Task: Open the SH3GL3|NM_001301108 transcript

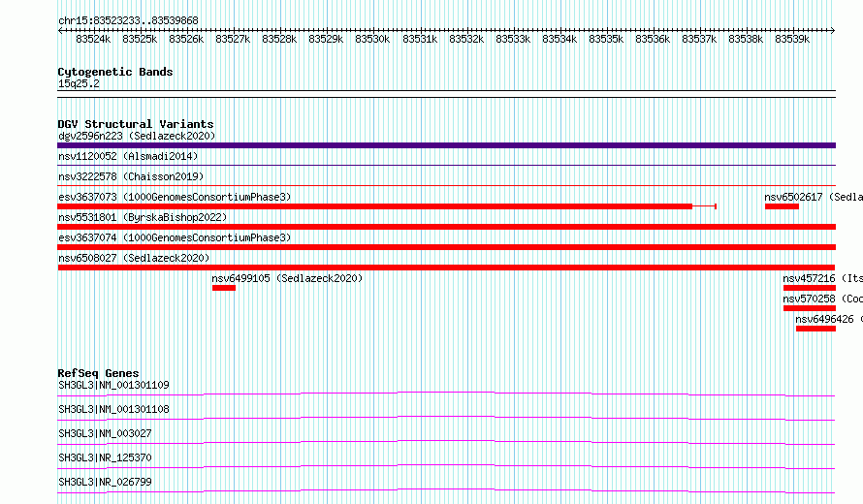Action: pyautogui.click(x=113, y=409)
